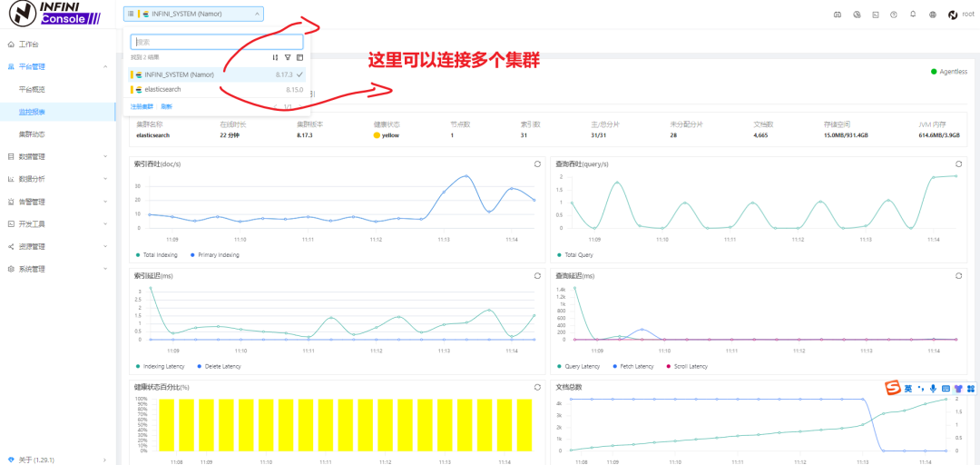Viewport: 980px width, 465px height.
Task: Open the terminal console icon in header
Action: point(876,15)
